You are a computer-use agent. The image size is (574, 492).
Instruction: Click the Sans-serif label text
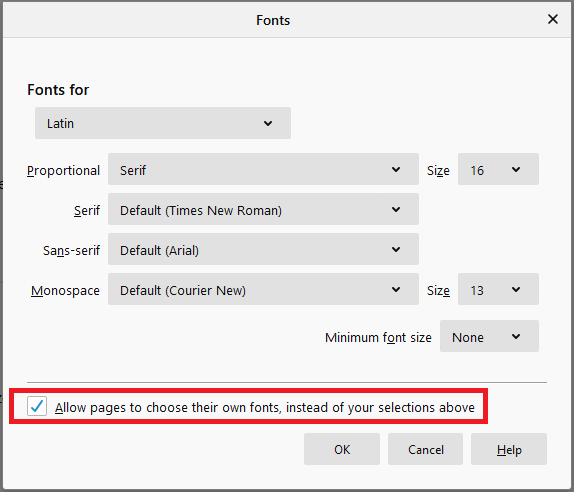71,250
